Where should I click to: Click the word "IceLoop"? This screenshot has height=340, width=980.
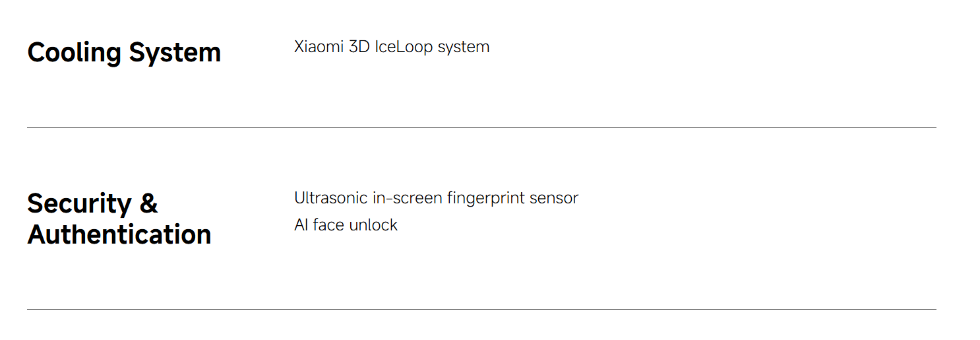click(404, 47)
